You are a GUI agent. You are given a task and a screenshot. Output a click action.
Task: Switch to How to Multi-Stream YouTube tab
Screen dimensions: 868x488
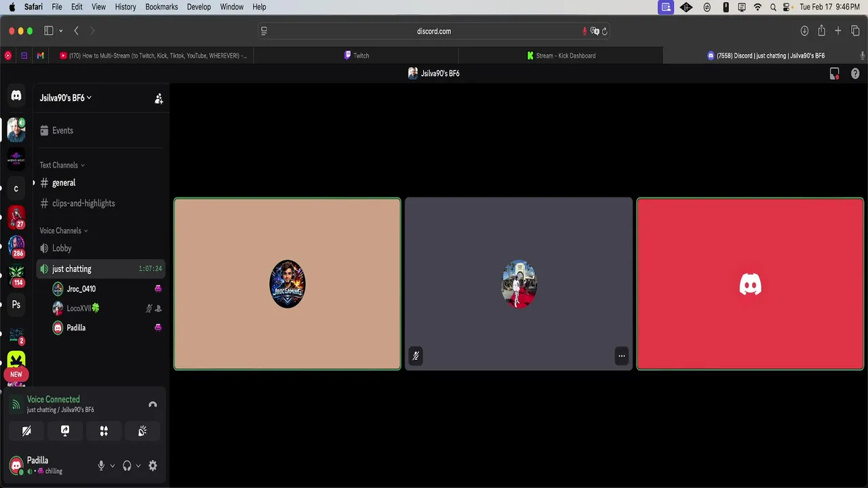[153, 56]
